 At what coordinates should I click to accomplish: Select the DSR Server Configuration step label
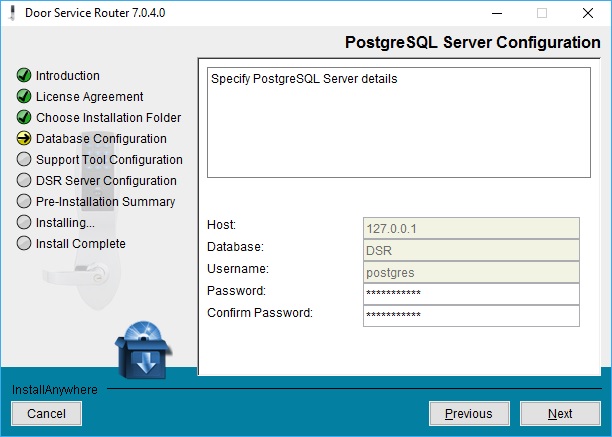point(106,181)
